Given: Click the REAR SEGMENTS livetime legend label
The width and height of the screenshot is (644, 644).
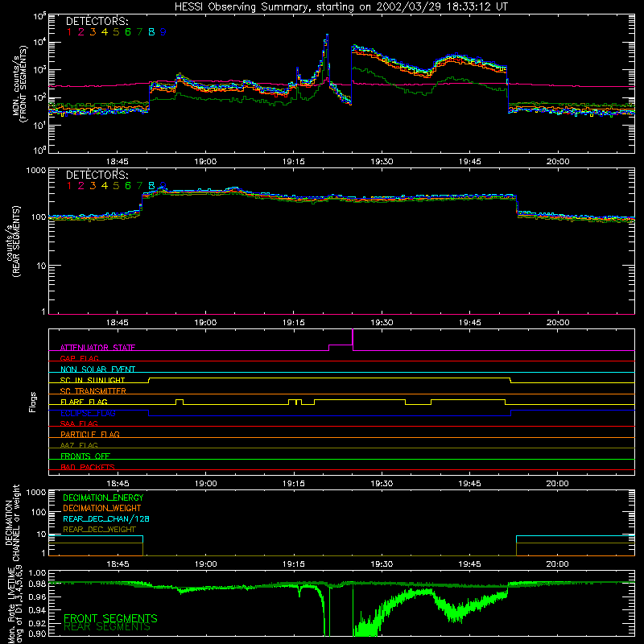Looking at the screenshot, I should click(107, 627).
